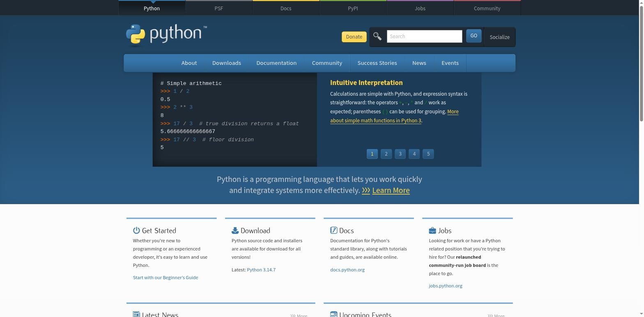Select the Python top tab
This screenshot has width=644, height=317.
pyautogui.click(x=152, y=8)
